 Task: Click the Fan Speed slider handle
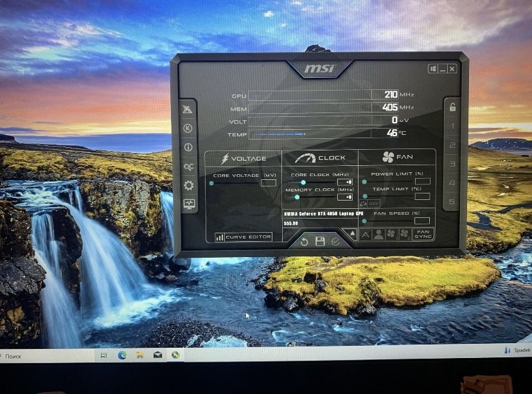[x=364, y=221]
